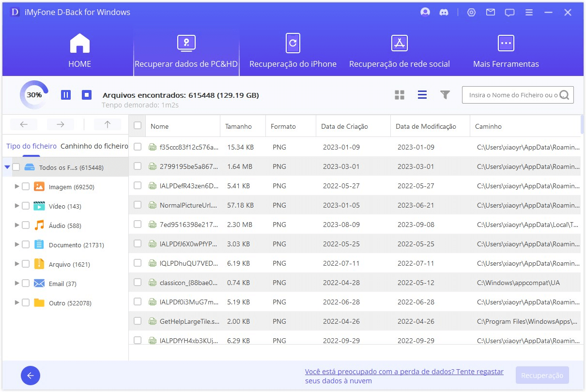Screen dimensions: 586x392
Task: Open the settings target icon in title bar
Action: tap(471, 13)
